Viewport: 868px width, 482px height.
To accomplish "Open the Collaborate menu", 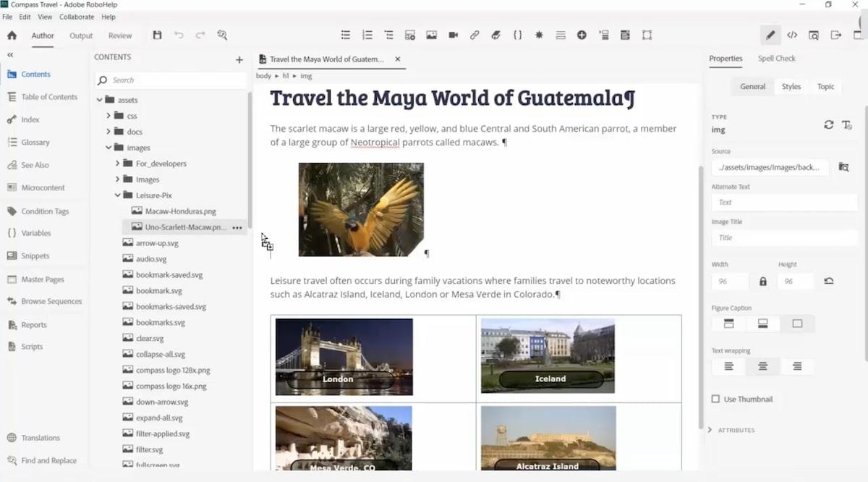I will [x=77, y=17].
